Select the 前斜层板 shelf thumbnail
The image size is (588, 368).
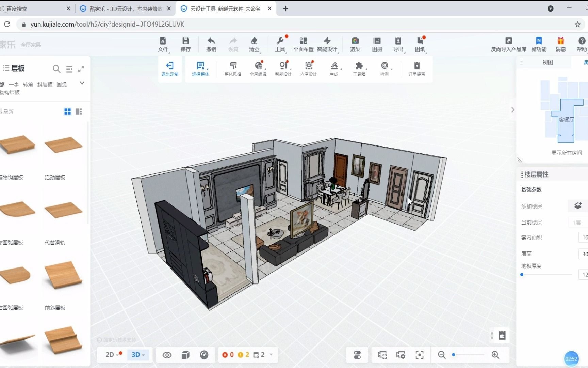click(63, 276)
